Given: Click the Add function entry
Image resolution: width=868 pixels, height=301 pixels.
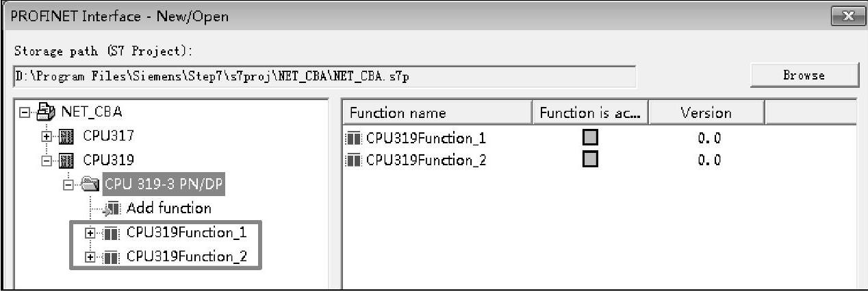Looking at the screenshot, I should pos(168,208).
